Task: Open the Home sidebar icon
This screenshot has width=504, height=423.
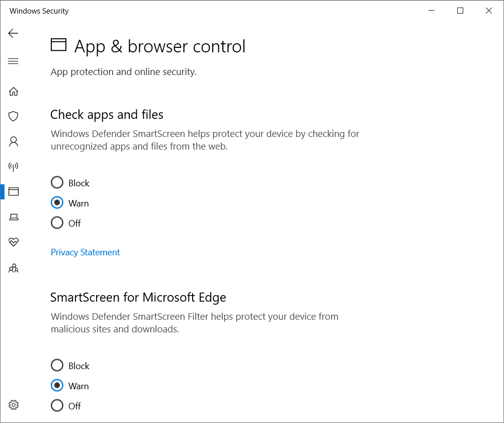Action: tap(14, 92)
